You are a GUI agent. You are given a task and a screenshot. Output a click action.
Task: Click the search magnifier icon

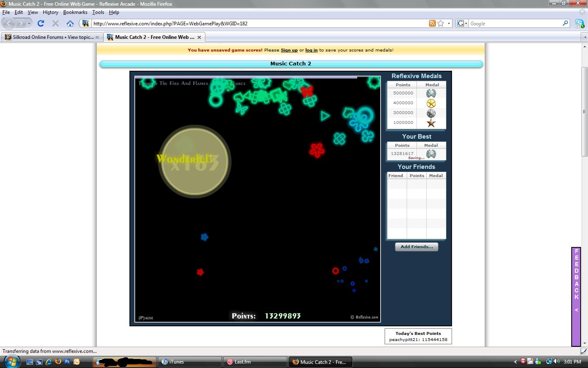point(566,23)
